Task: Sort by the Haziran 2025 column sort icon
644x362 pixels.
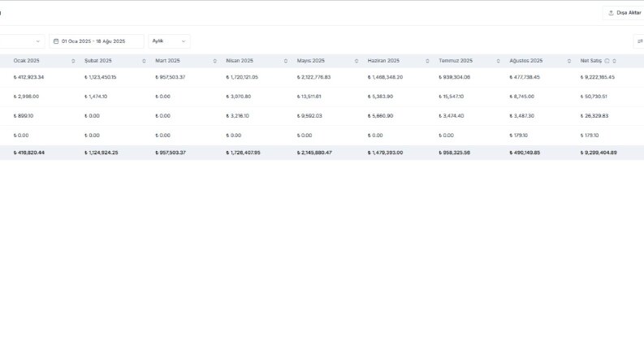Action: point(427,61)
